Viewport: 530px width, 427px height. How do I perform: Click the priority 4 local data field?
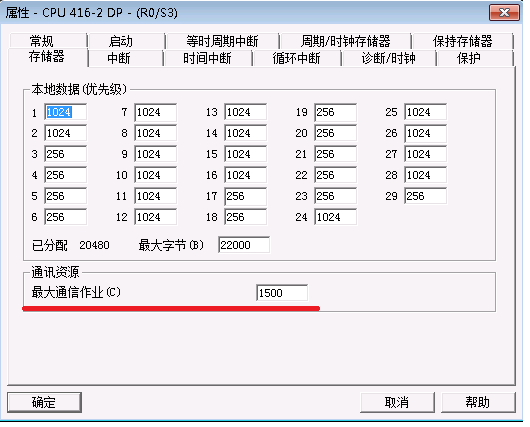point(65,175)
